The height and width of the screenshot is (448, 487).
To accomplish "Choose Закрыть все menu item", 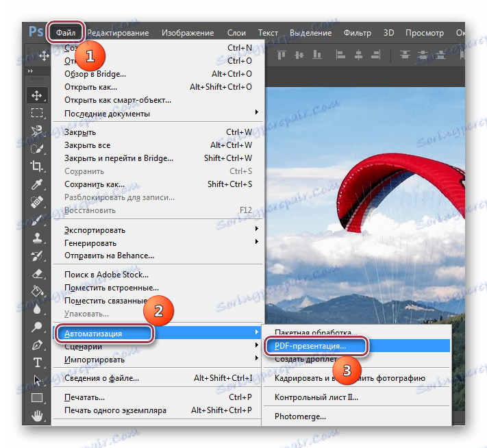I will click(x=158, y=145).
